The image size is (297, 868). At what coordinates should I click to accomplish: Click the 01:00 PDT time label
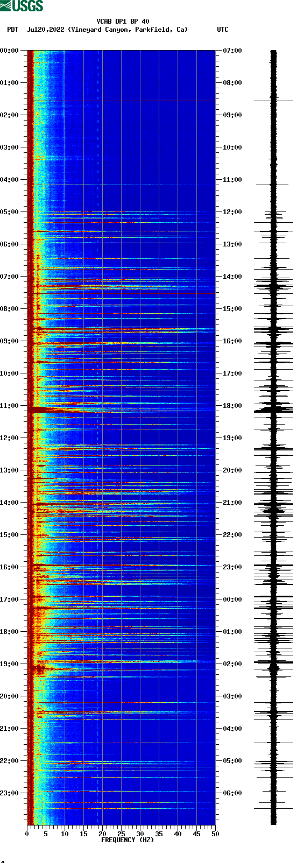point(9,83)
